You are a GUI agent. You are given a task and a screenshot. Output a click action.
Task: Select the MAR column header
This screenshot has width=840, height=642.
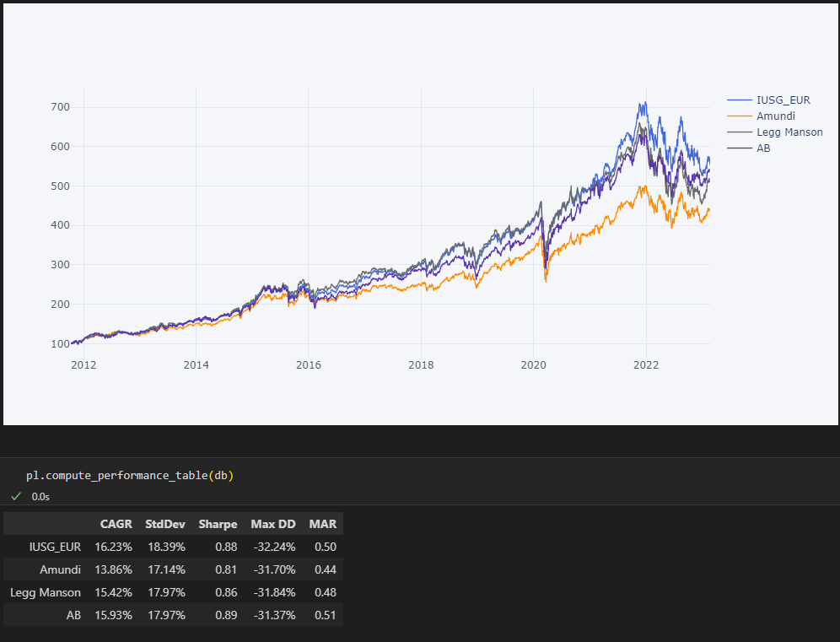tap(322, 524)
